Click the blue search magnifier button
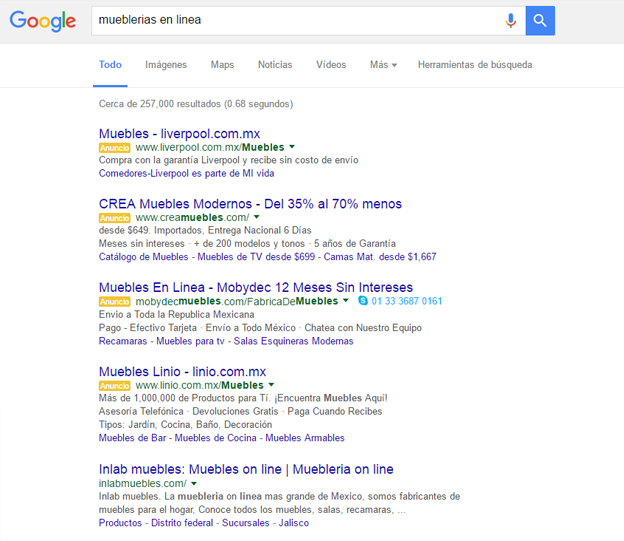624x541 pixels. pos(540,20)
